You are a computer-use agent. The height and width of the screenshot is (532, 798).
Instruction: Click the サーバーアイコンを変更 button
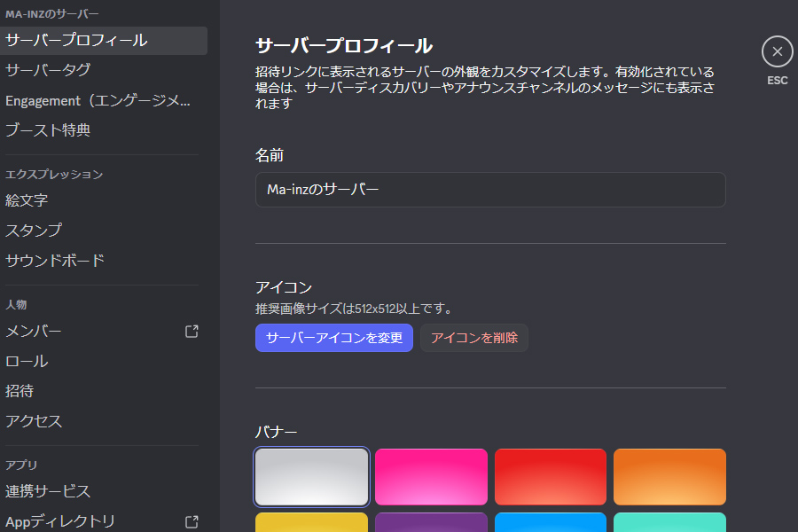tap(333, 338)
